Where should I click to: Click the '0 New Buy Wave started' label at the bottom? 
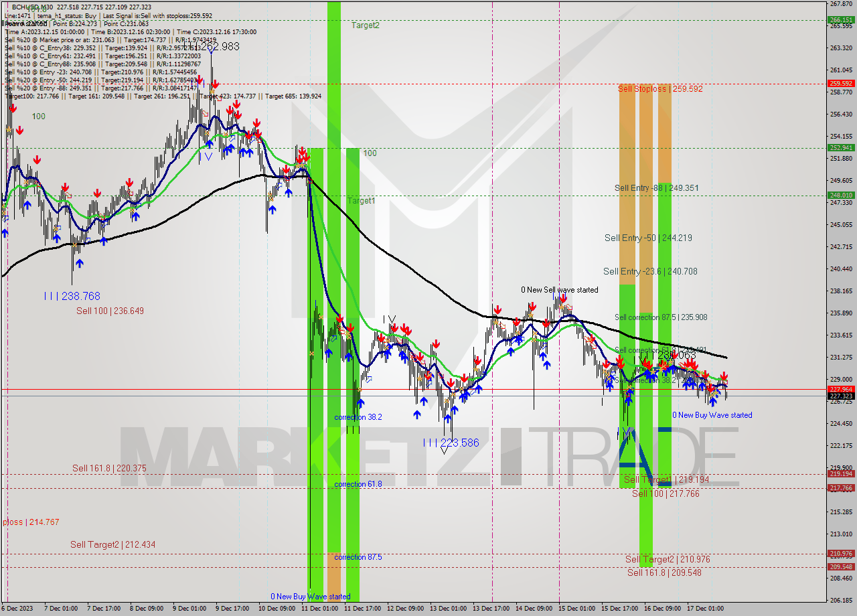click(x=310, y=597)
